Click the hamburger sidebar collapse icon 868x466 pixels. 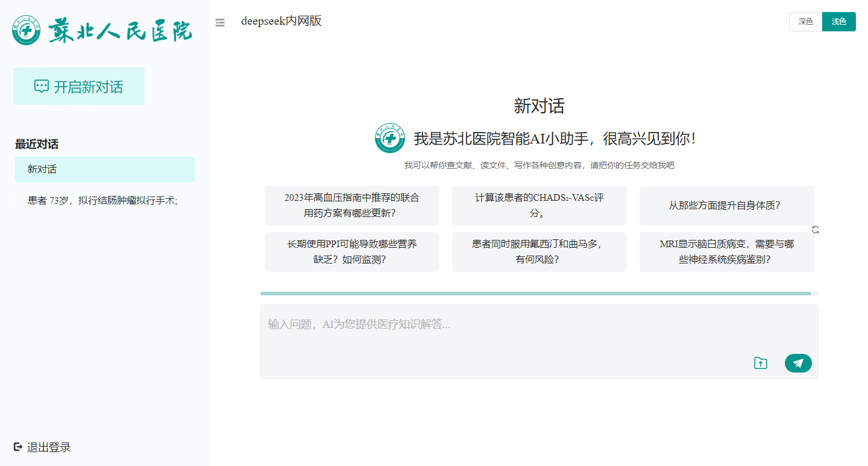tap(219, 22)
